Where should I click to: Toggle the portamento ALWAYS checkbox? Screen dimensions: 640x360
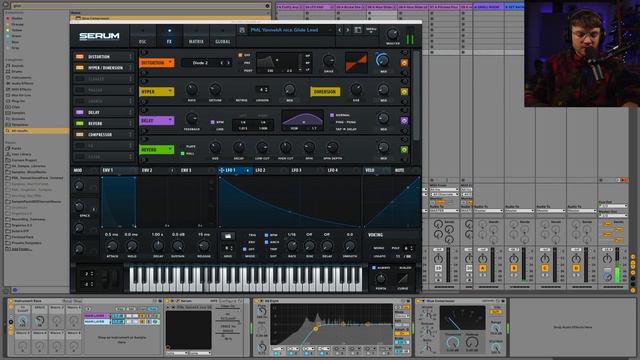pyautogui.click(x=373, y=268)
